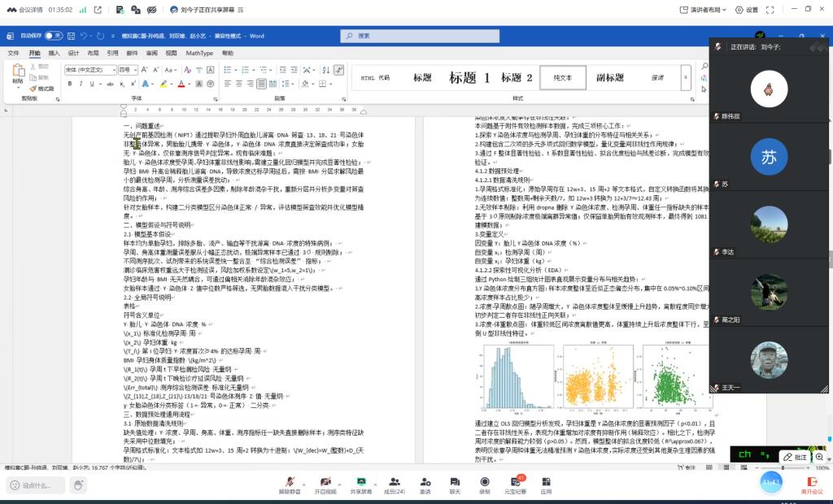Click the decrease indent icon
Screen dimensions: 833x504
pos(282,70)
